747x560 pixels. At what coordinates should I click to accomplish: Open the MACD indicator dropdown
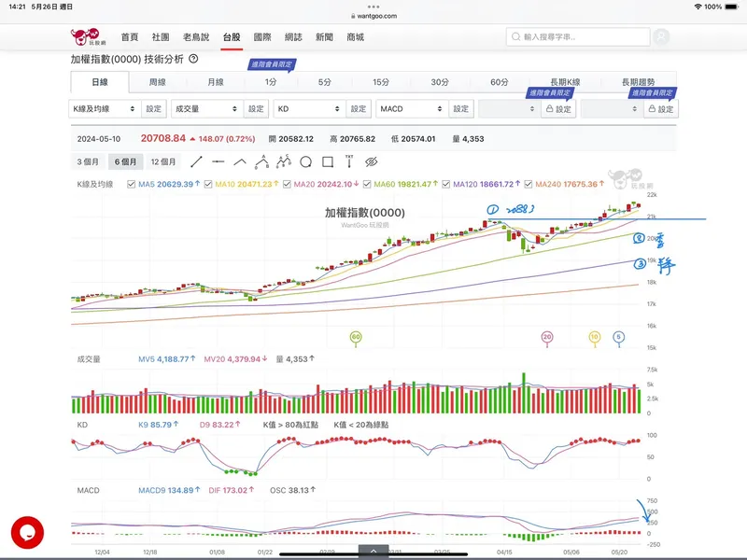pos(411,109)
